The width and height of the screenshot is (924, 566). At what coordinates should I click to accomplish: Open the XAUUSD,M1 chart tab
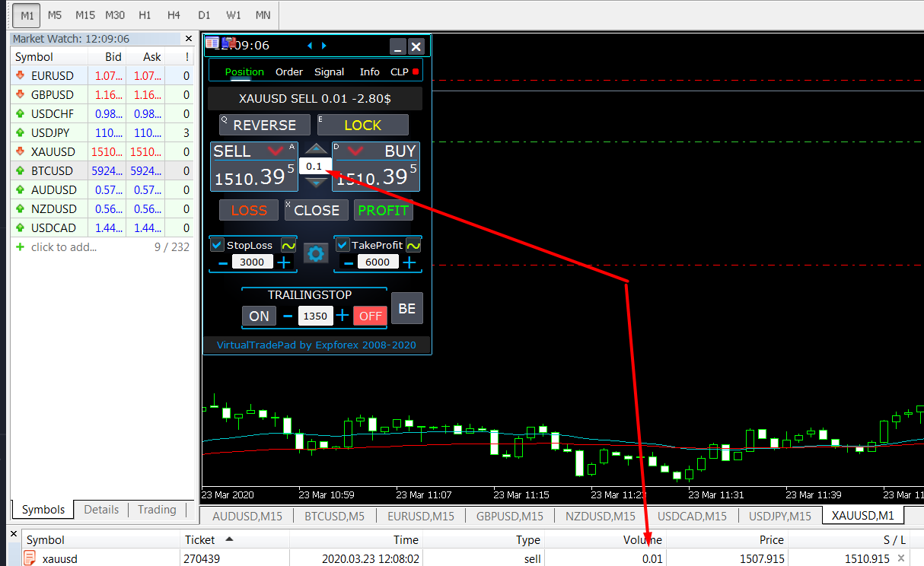863,516
